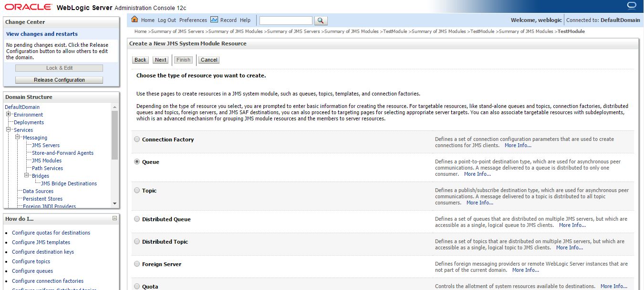Open Help in the toolbar
Viewport: 644px width, 290px height.
245,20
